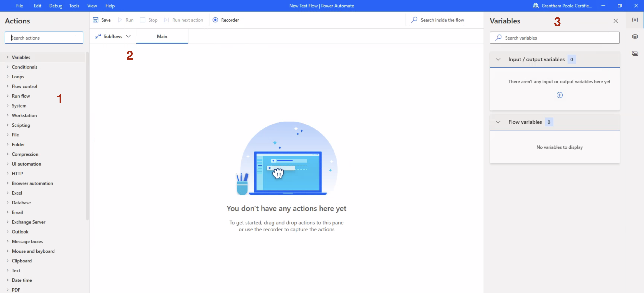
Task: Expand the System action group
Action: click(7, 106)
